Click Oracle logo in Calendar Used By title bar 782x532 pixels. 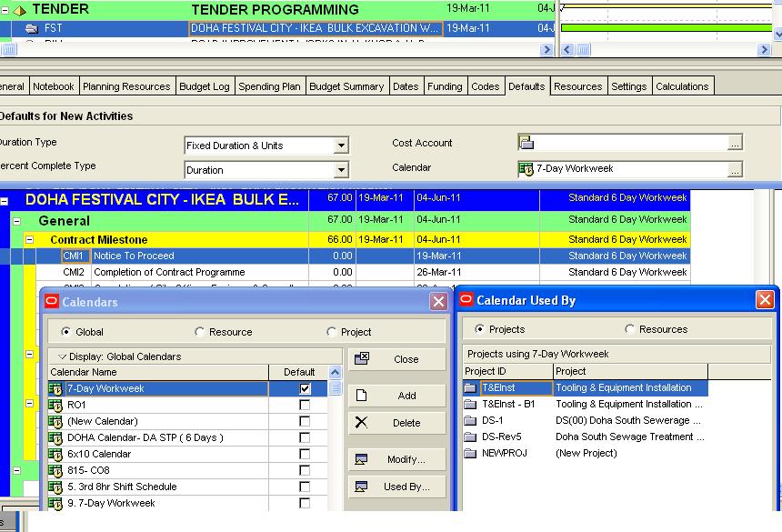[x=466, y=300]
